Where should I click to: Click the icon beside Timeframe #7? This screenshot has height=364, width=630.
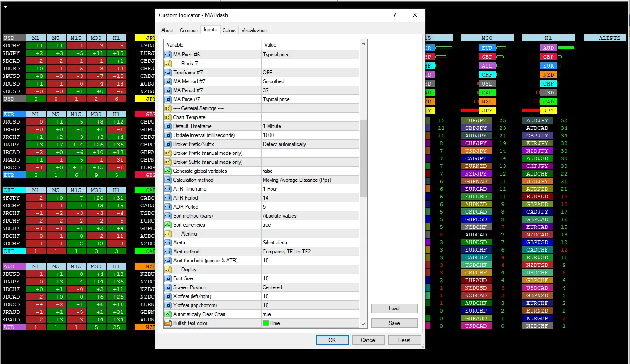pos(168,73)
